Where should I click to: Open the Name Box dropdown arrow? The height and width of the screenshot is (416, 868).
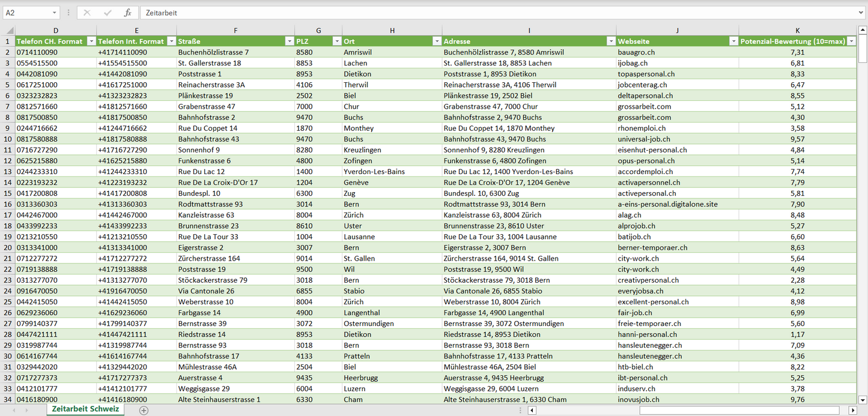click(54, 13)
